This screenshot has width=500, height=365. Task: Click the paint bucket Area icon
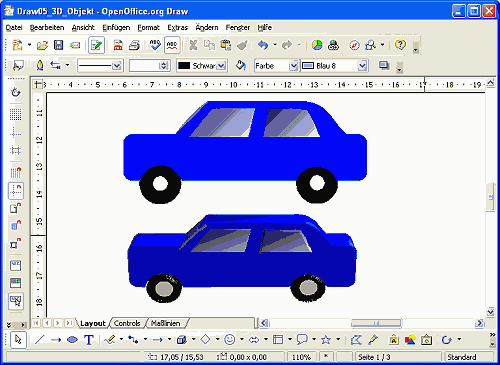tap(240, 65)
